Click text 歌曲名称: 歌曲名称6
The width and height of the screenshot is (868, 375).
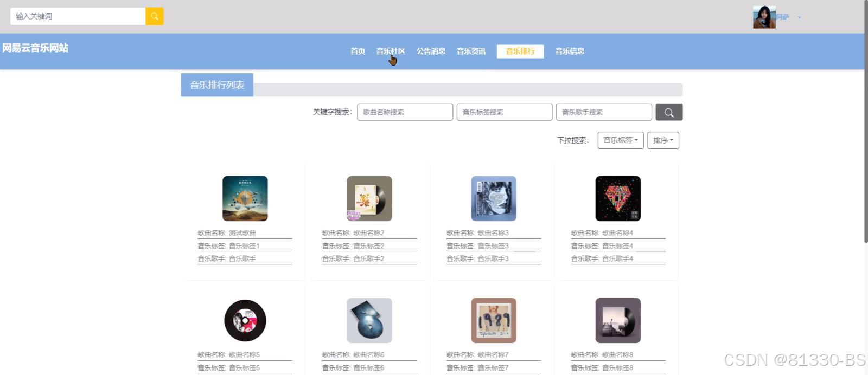(353, 355)
